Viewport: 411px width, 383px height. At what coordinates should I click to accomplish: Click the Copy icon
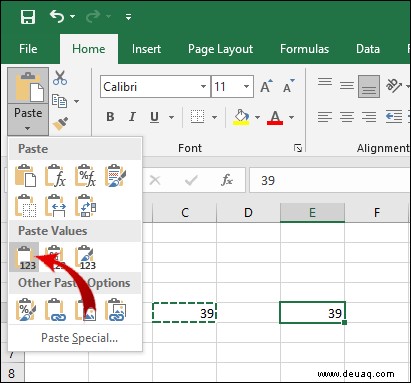(x=60, y=101)
